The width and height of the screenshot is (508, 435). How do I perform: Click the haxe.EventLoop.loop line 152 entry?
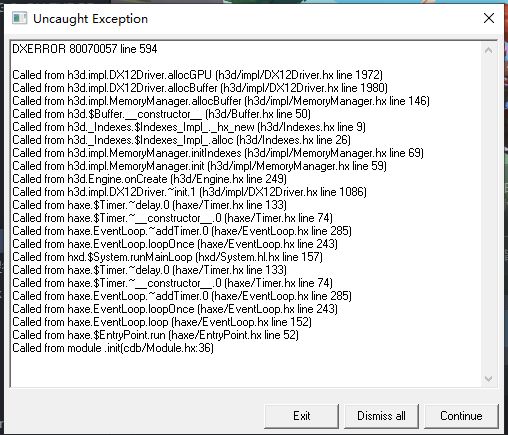[162, 322]
